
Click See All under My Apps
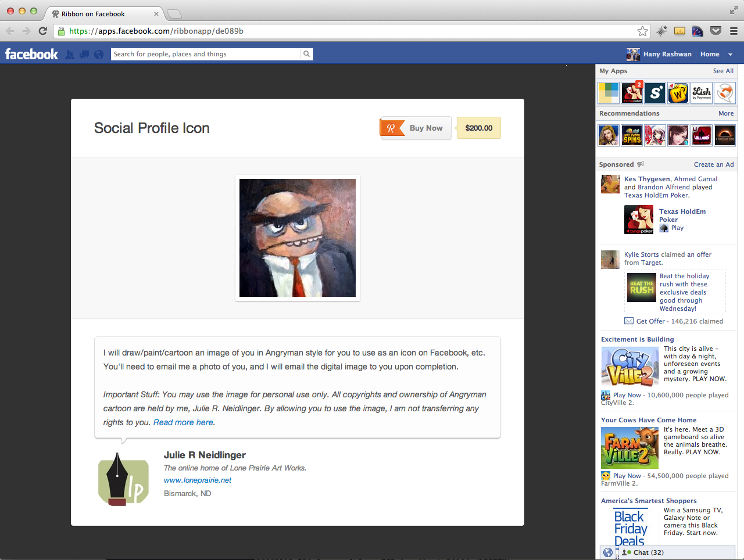[723, 71]
